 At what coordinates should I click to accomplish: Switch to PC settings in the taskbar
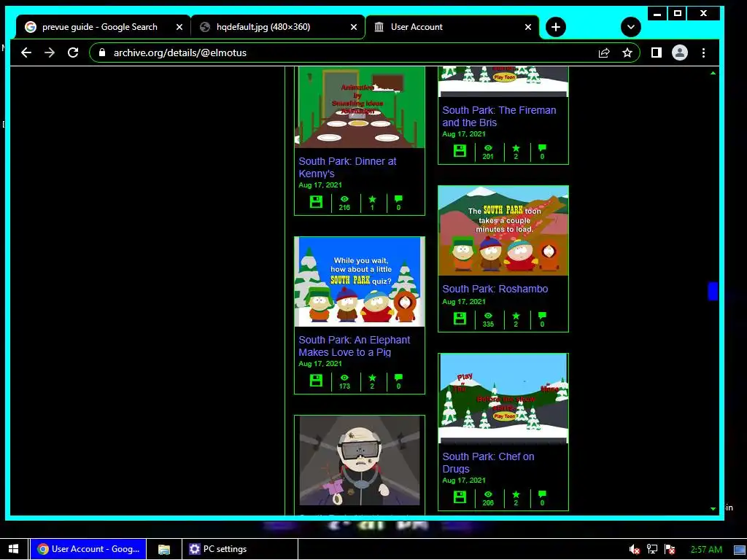(x=239, y=549)
